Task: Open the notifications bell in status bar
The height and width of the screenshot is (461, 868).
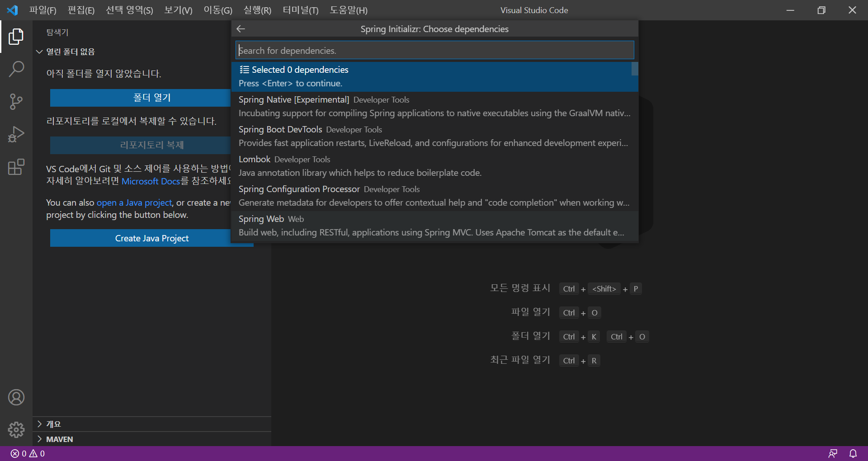Action: pos(853,453)
